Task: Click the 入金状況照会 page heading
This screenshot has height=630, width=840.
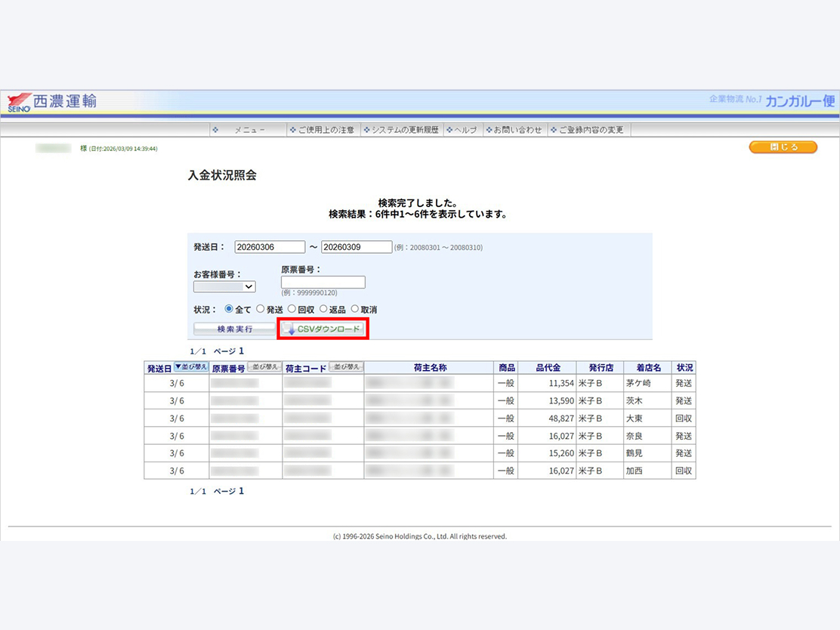Action: pos(222,175)
